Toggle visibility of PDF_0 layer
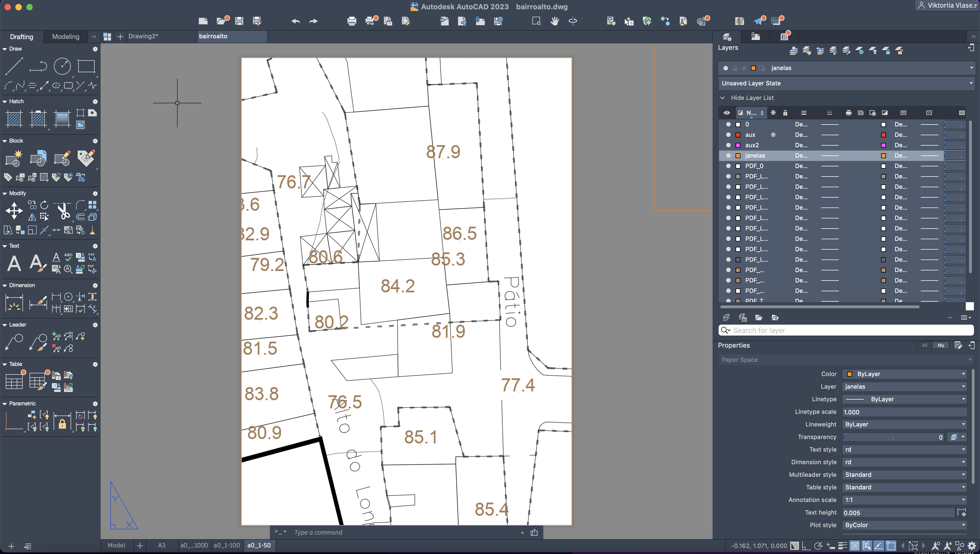Viewport: 980px width, 554px height. 728,166
